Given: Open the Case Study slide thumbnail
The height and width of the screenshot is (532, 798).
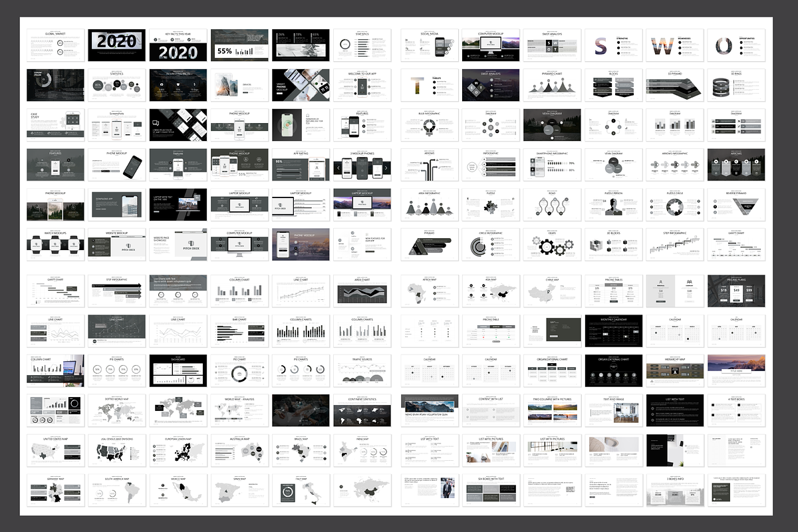Looking at the screenshot, I should [55, 125].
